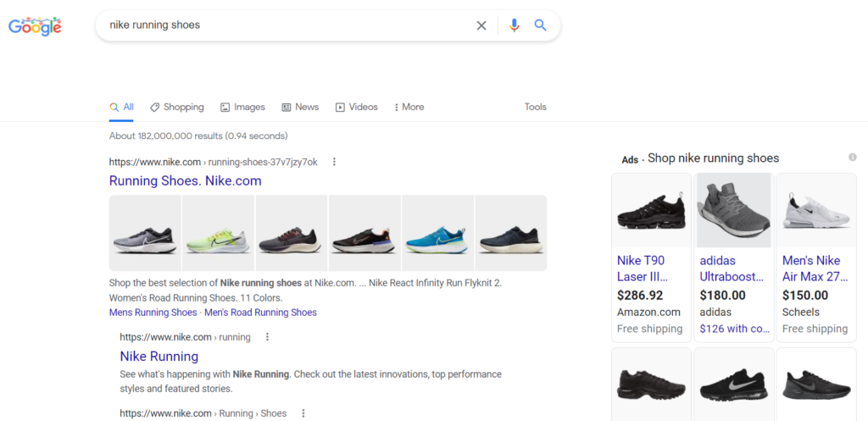
Task: Start voice search with the microphone icon
Action: point(514,25)
